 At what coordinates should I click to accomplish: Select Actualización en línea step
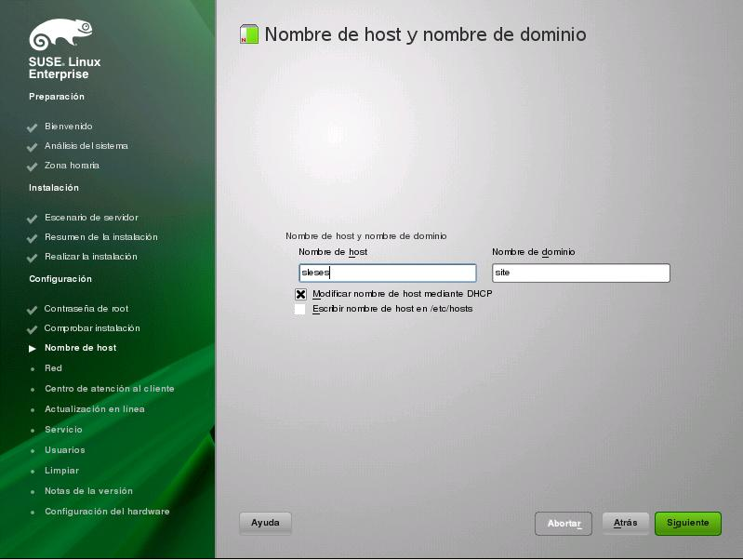coord(95,408)
